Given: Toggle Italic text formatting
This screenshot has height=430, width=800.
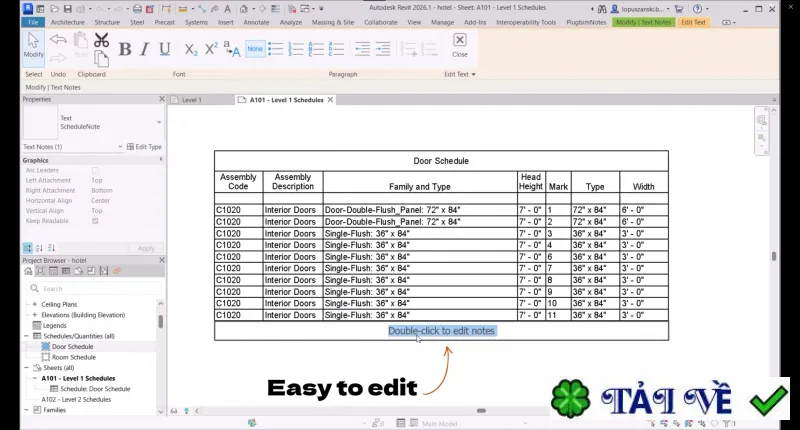Looking at the screenshot, I should 145,49.
